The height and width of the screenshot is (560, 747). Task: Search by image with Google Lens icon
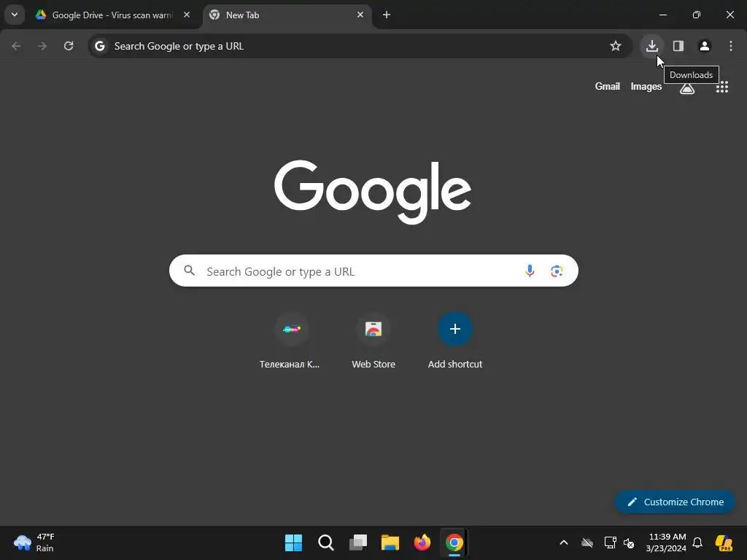coord(557,271)
